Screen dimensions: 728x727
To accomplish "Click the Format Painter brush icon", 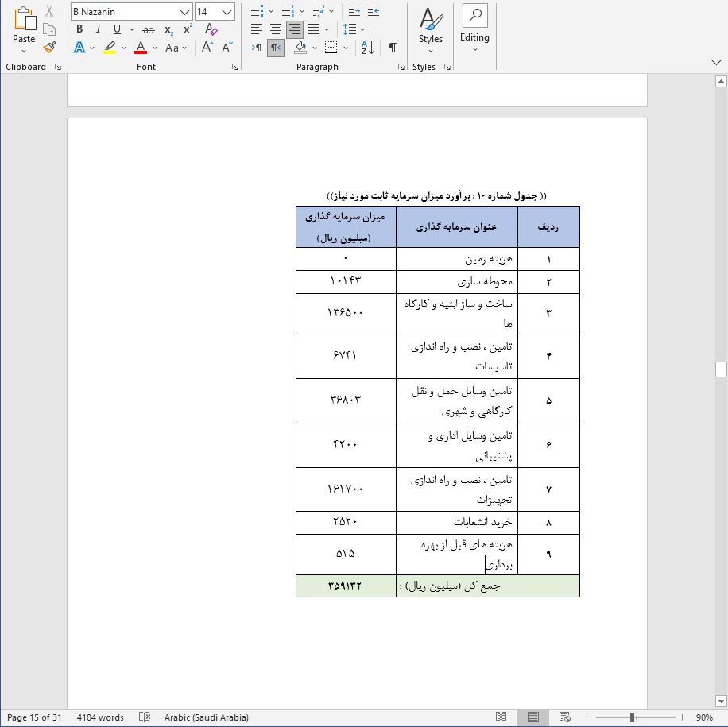I will click(x=49, y=48).
